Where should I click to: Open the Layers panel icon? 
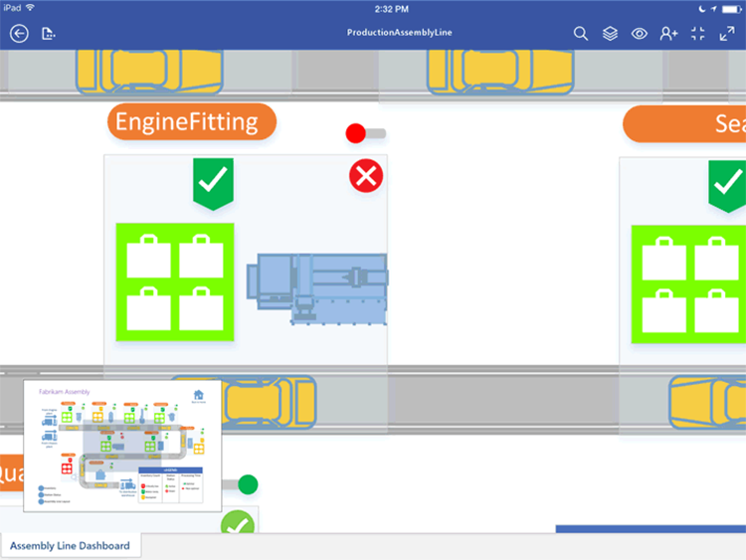610,34
